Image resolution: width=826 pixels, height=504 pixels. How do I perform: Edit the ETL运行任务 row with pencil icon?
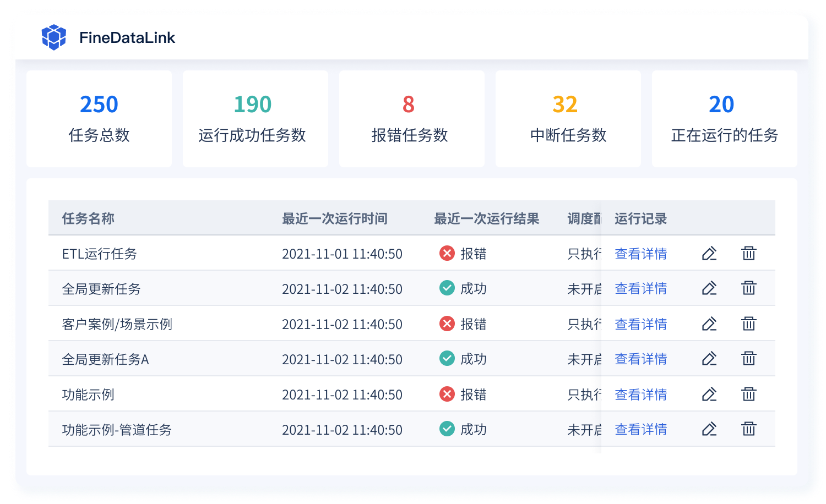tap(709, 254)
